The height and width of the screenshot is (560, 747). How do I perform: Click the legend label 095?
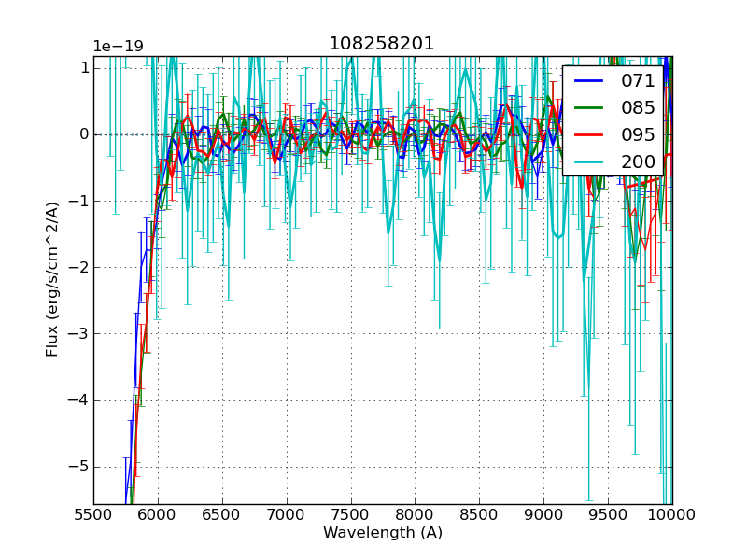pyautogui.click(x=638, y=134)
